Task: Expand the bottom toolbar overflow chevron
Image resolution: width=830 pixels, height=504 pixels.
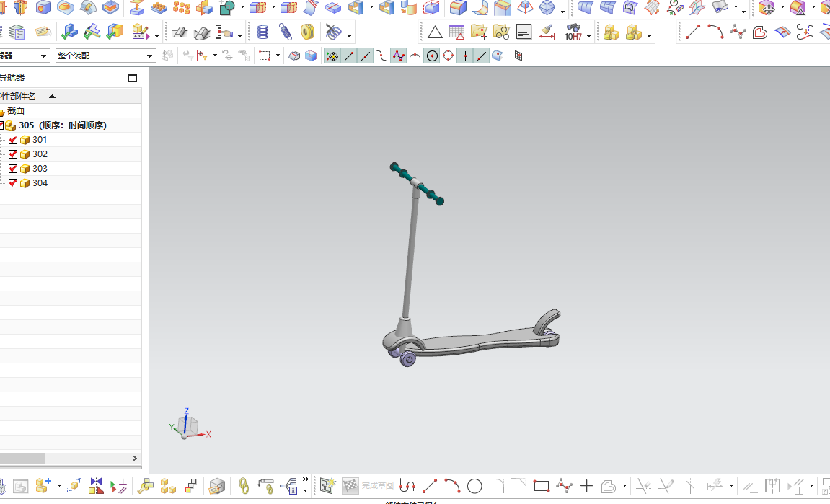Action: [306, 479]
